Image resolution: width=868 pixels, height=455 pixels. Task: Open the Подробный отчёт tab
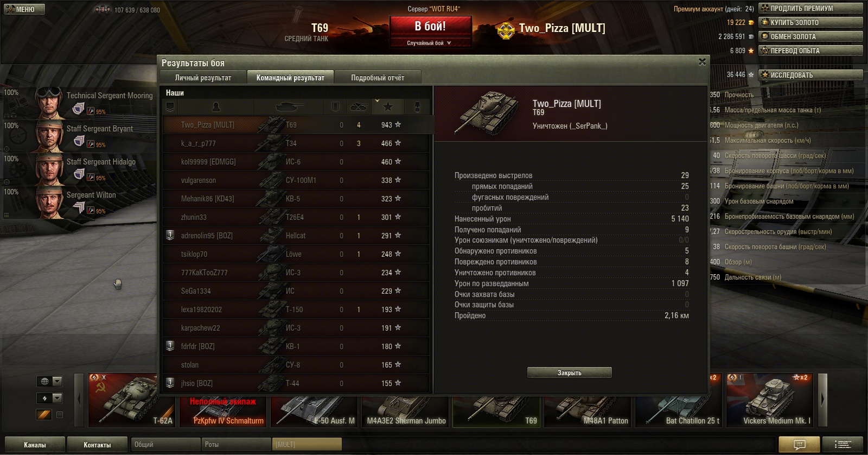point(378,78)
